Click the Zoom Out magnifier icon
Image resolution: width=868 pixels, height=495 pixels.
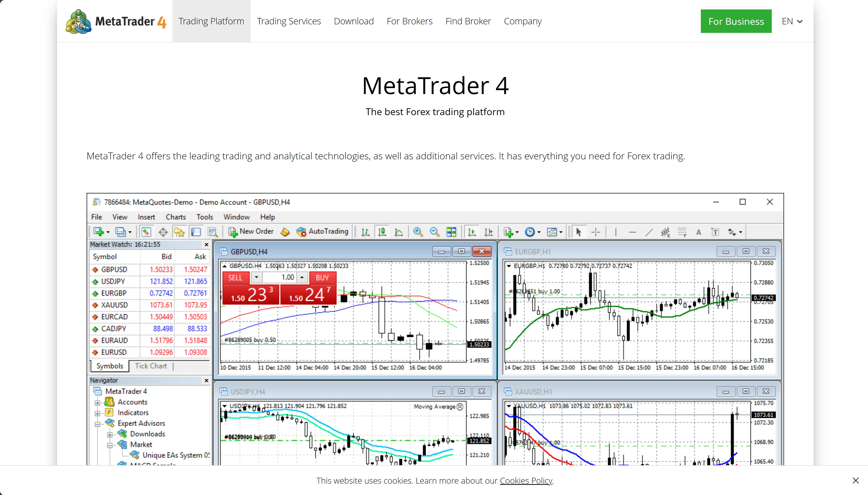434,232
